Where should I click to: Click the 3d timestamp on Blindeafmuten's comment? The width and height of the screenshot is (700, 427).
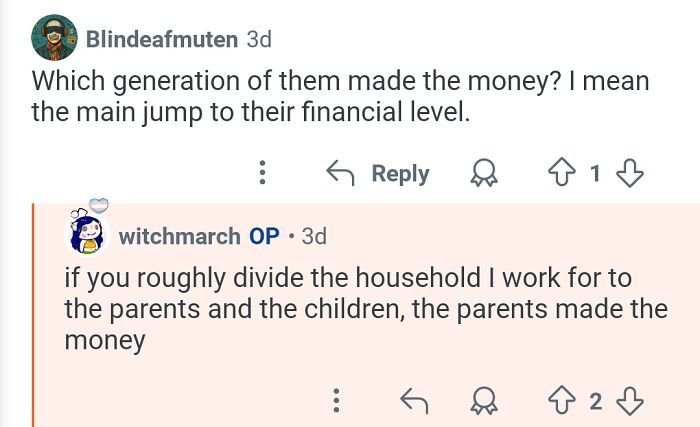[x=258, y=39]
